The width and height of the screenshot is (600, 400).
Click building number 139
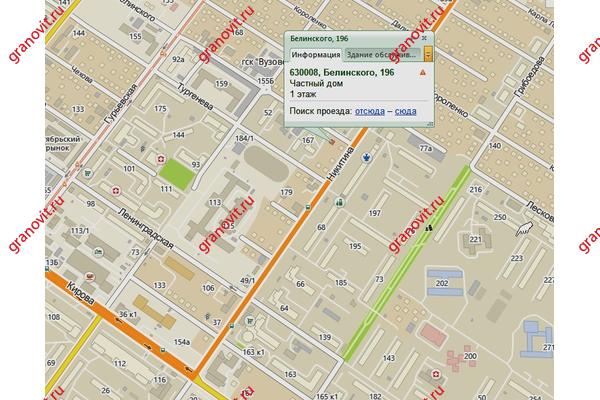325,337
